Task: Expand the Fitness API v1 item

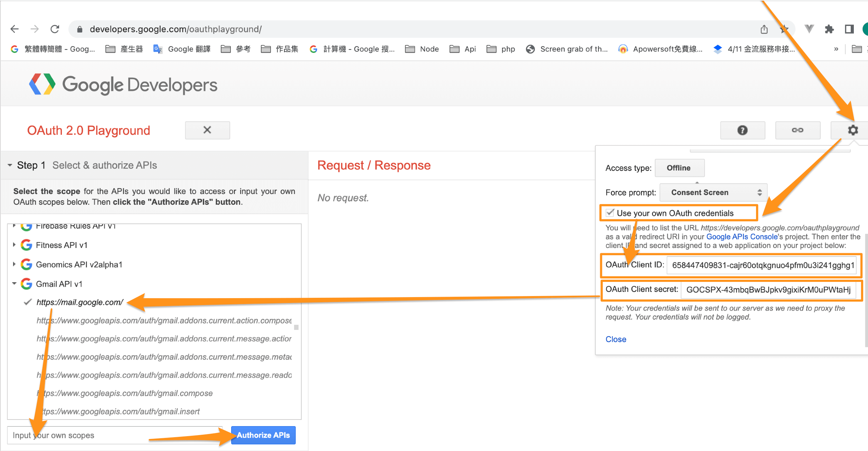Action: pyautogui.click(x=14, y=245)
